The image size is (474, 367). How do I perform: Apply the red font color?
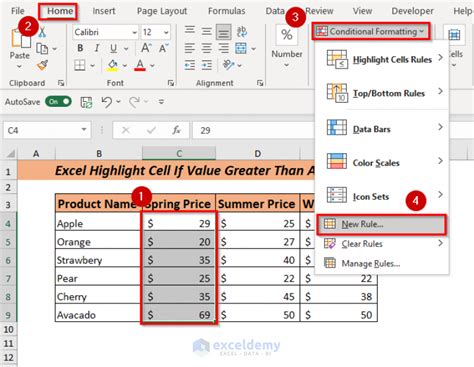tap(140, 65)
